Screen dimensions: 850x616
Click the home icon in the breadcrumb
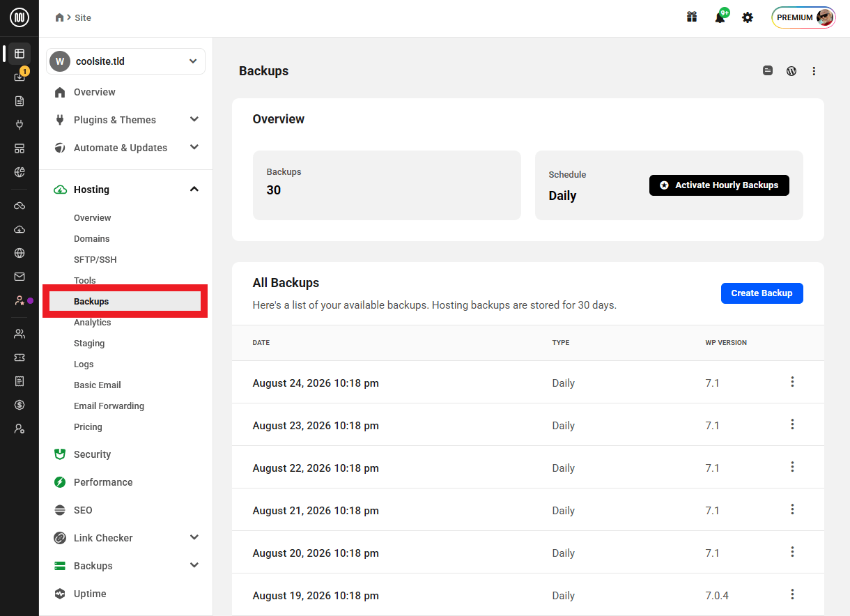(60, 17)
